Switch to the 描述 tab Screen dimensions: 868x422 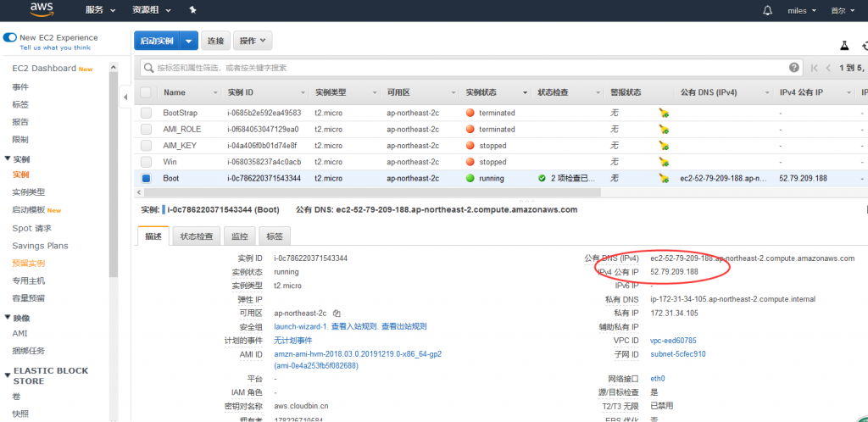pyautogui.click(x=153, y=236)
